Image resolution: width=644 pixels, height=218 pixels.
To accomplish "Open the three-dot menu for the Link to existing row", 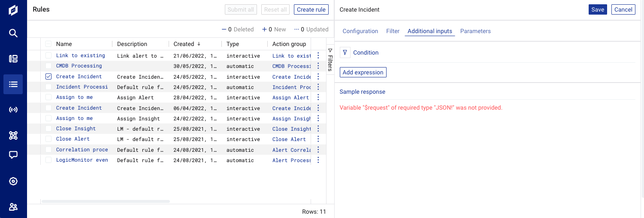I will [x=318, y=55].
